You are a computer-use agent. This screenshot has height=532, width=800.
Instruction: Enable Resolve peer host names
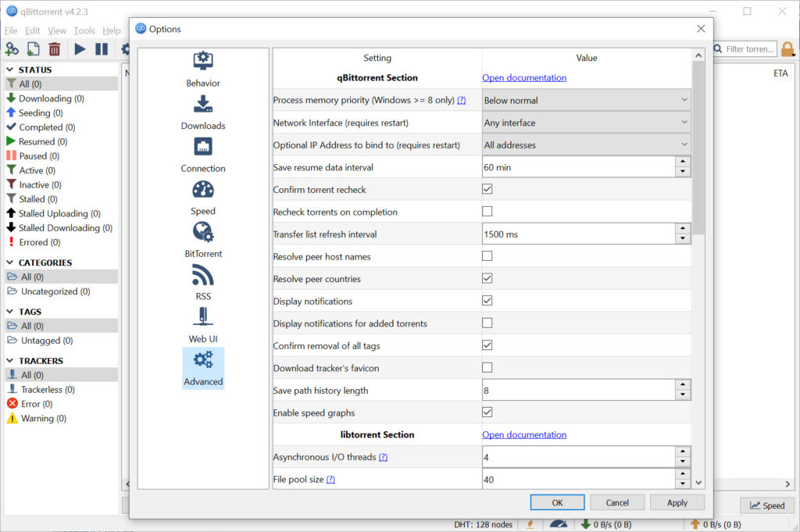[x=487, y=256]
